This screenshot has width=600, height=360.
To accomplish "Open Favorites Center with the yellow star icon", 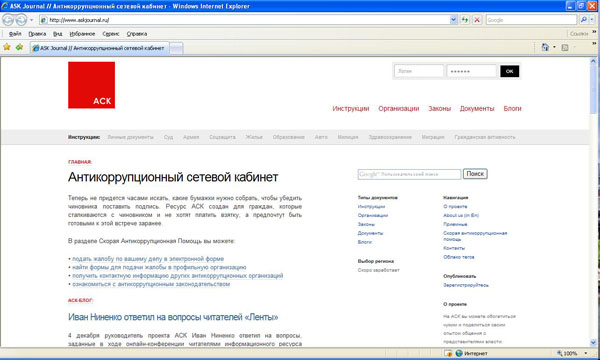I will pos(7,47).
